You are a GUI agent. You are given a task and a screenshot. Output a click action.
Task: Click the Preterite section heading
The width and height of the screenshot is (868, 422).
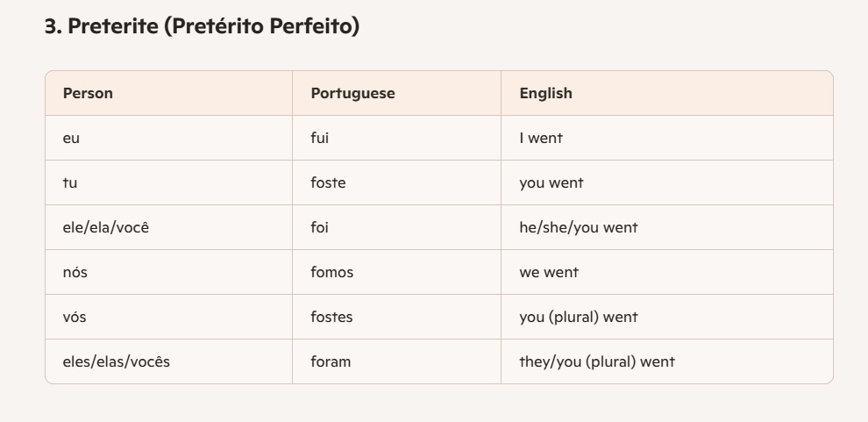(202, 26)
